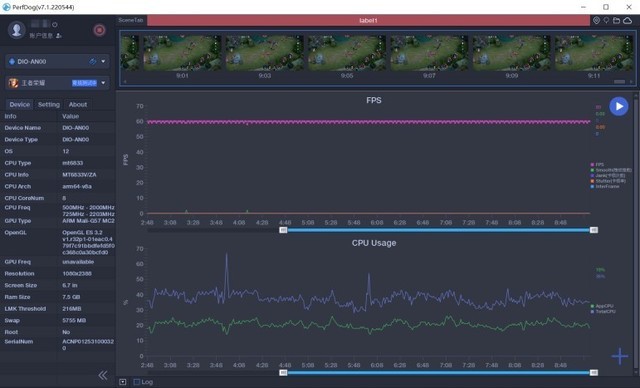Expand the log panel arrow at bottom
Viewport: 640px width, 388px height.
[122, 382]
